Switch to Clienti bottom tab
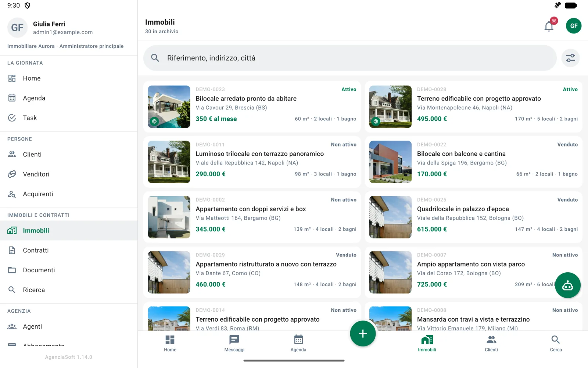 click(491, 343)
